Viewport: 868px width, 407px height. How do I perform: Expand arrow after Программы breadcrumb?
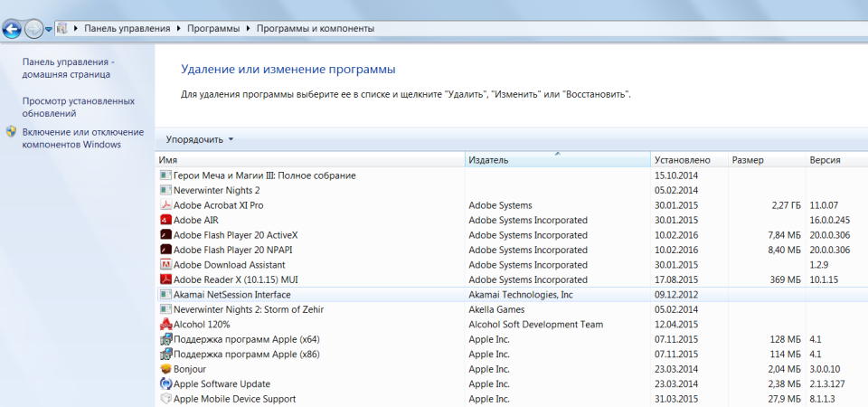248,28
